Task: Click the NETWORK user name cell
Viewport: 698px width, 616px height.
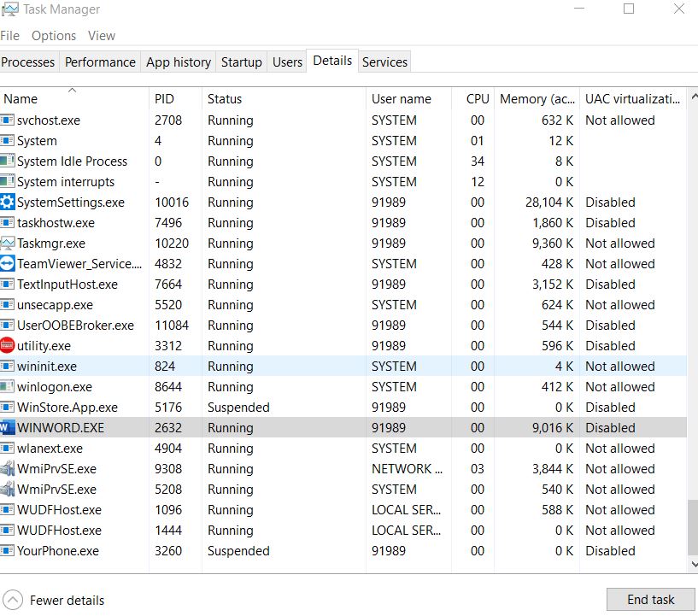Action: point(407,469)
